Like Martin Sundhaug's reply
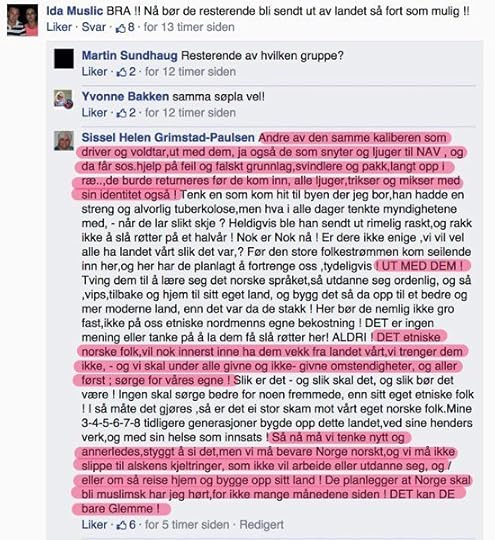The height and width of the screenshot is (540, 495). click(x=94, y=72)
